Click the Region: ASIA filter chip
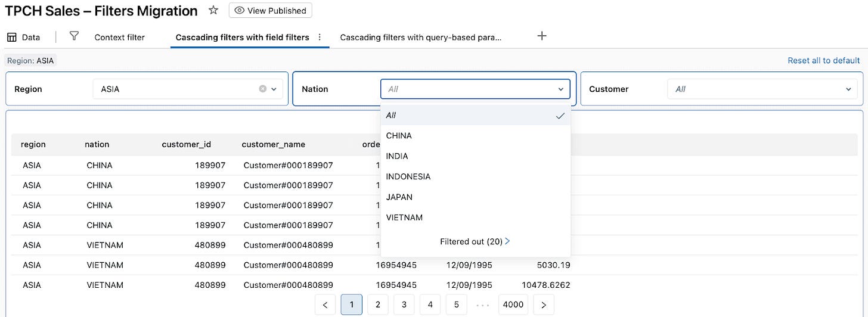 click(31, 60)
